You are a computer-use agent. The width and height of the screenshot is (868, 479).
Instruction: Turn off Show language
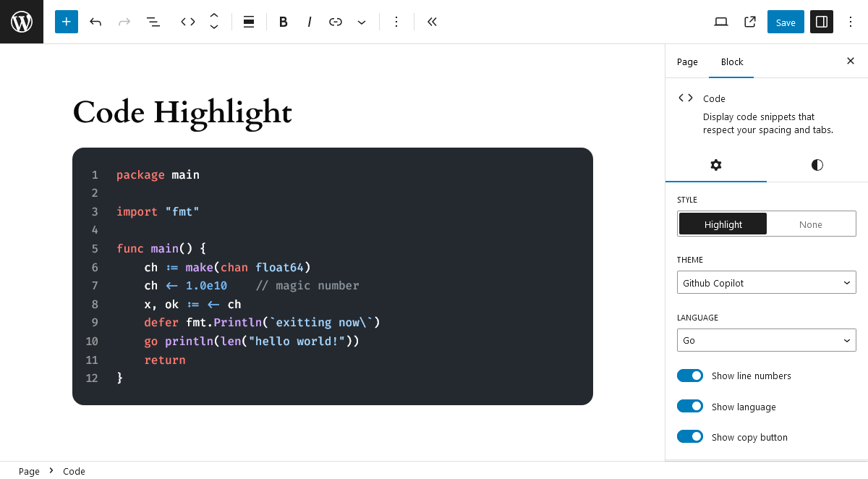pos(689,406)
